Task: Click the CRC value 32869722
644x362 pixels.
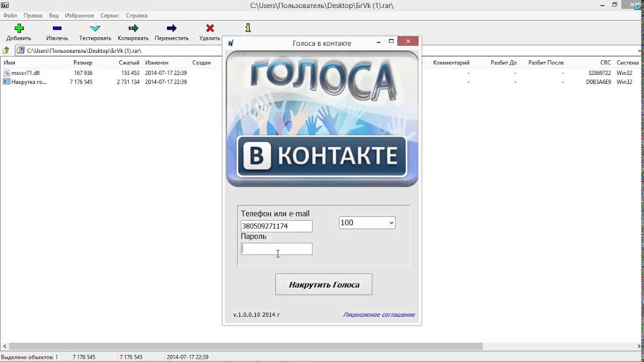Action: point(600,73)
